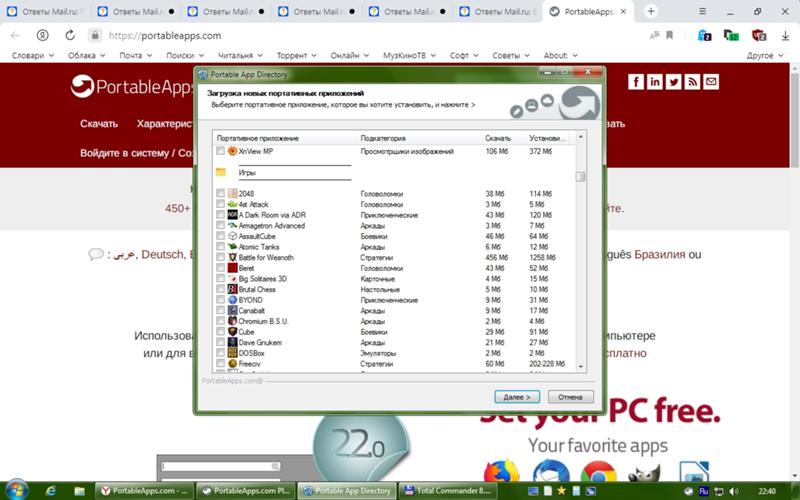Open the browser hamburger menu
The height and width of the screenshot is (500, 800).
[703, 11]
